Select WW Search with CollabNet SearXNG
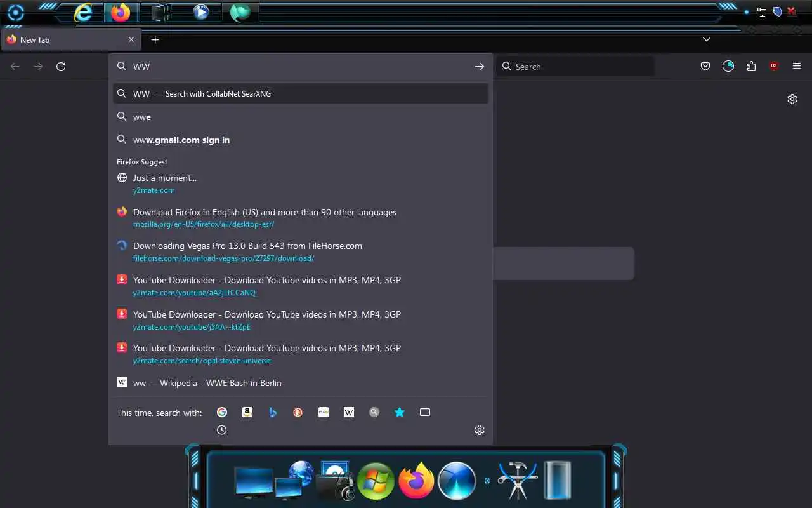 tap(301, 94)
